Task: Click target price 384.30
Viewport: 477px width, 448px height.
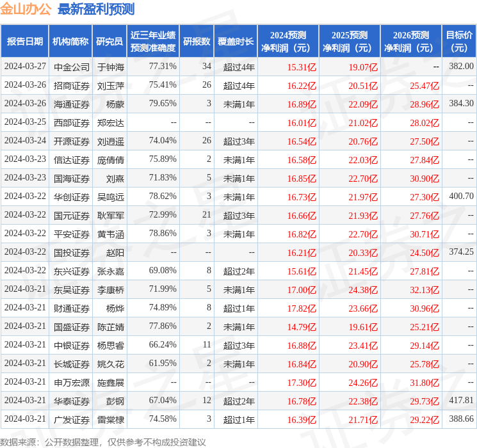Action: tap(461, 103)
